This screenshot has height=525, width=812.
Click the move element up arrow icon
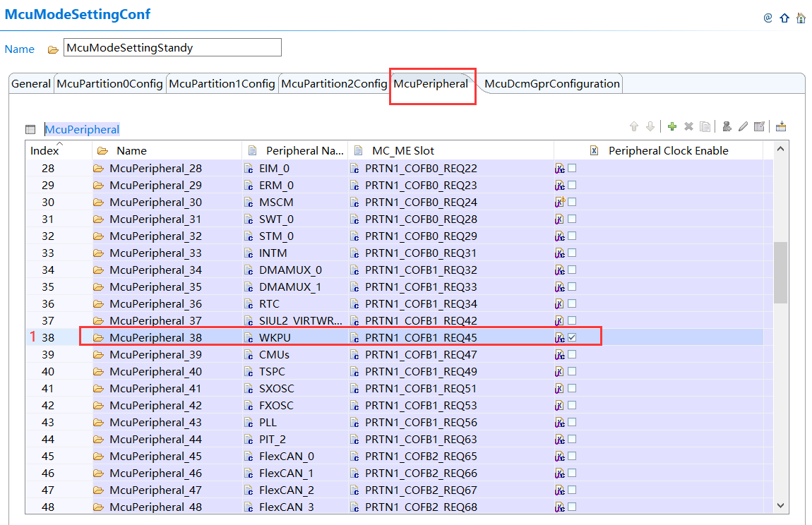click(x=634, y=126)
